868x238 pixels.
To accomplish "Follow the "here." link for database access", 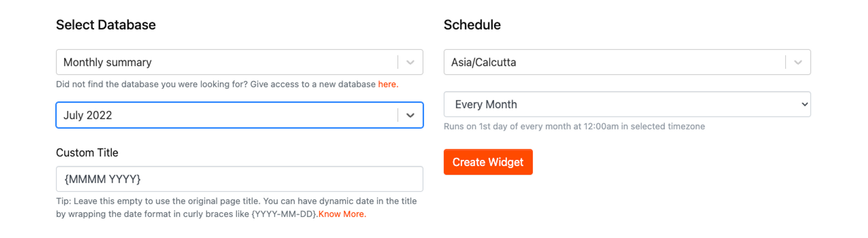I will click(x=388, y=85).
